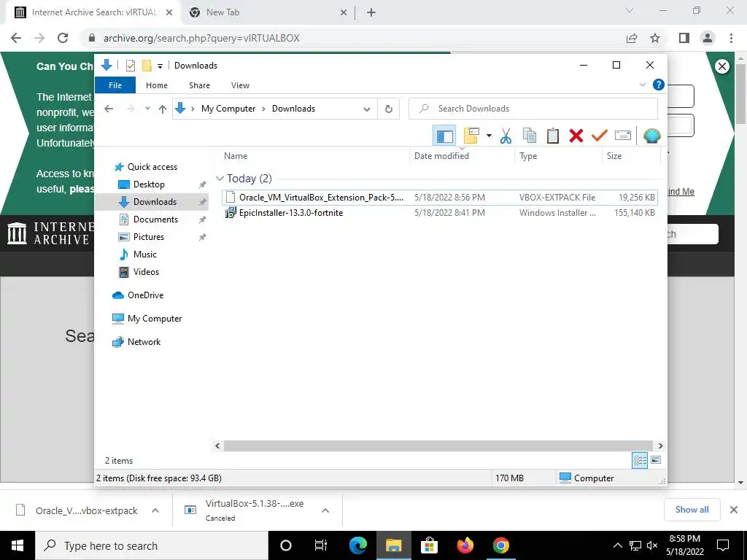747x560 pixels.
Task: Open the View ribbon tab
Action: click(240, 85)
